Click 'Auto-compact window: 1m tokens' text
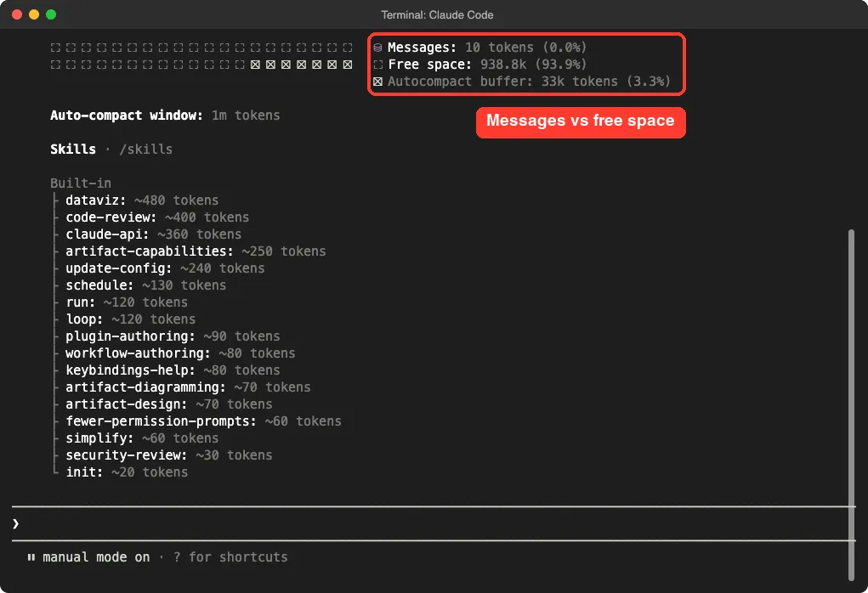868x593 pixels. tap(165, 116)
